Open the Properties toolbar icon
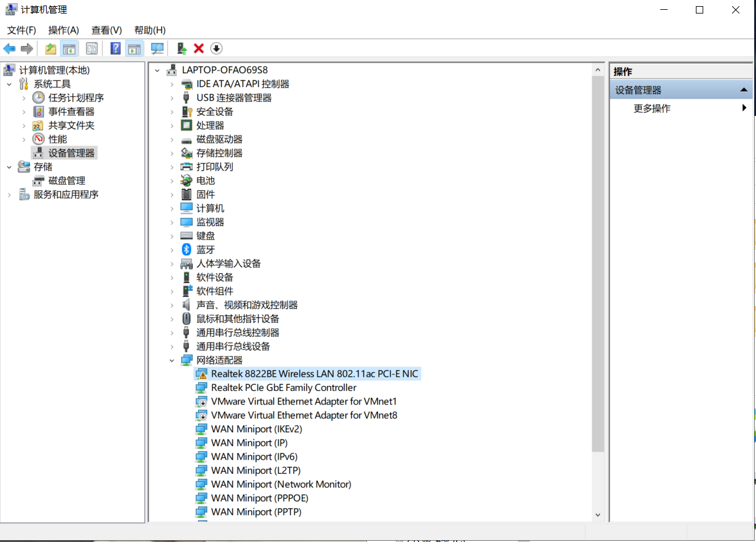Screen dimensions: 756x542 coord(92,48)
